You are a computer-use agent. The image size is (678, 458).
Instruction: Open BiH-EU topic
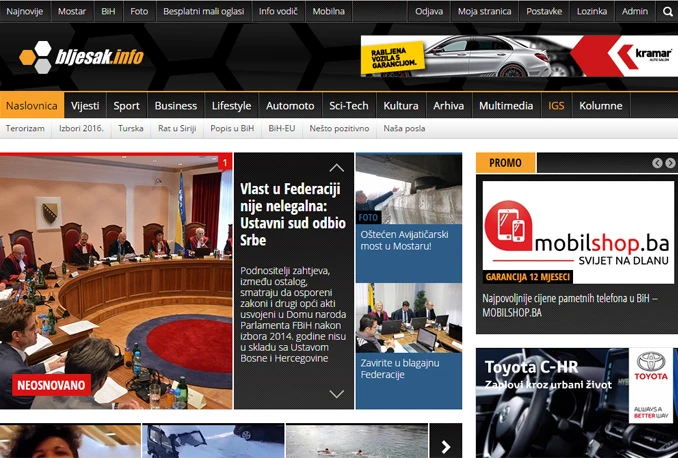coord(282,128)
